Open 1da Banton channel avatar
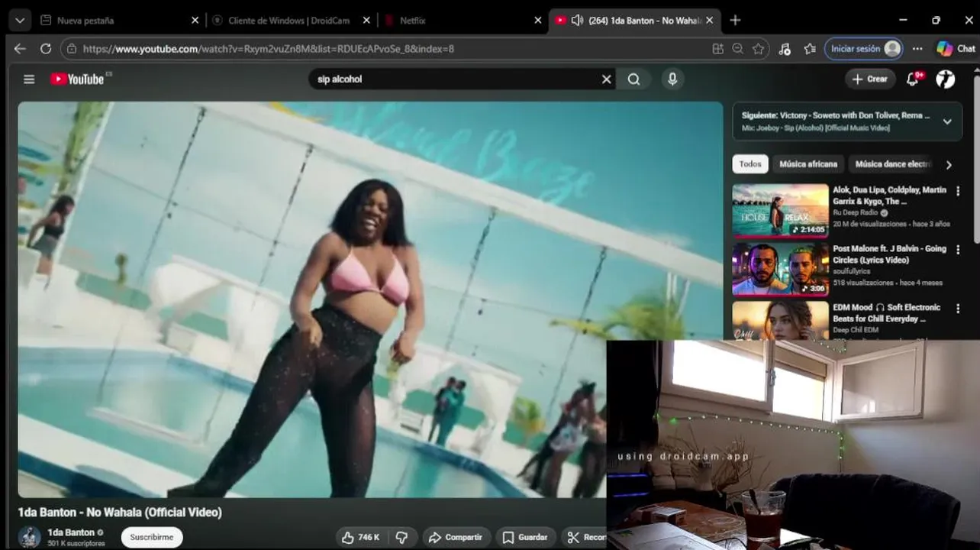Viewport: 980px width, 550px height. (30, 537)
